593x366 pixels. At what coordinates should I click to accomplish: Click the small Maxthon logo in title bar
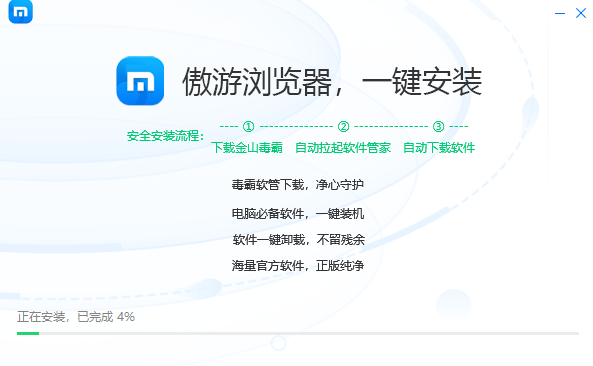click(20, 12)
